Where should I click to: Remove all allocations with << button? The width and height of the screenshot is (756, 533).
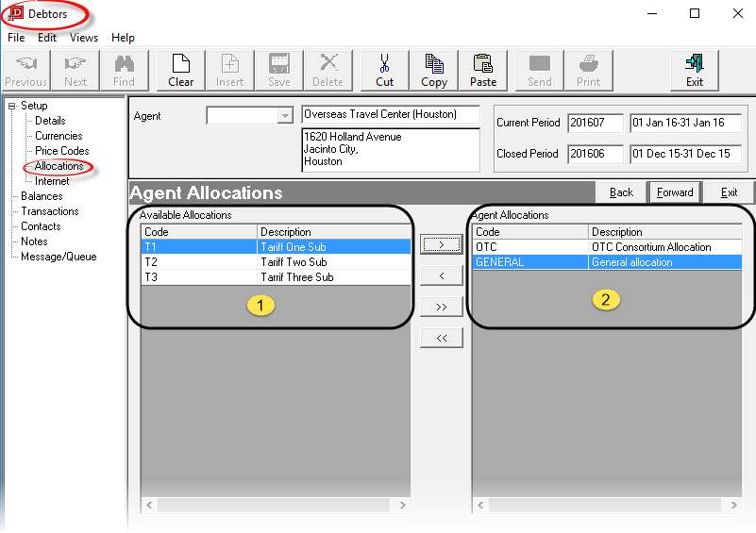[441, 338]
